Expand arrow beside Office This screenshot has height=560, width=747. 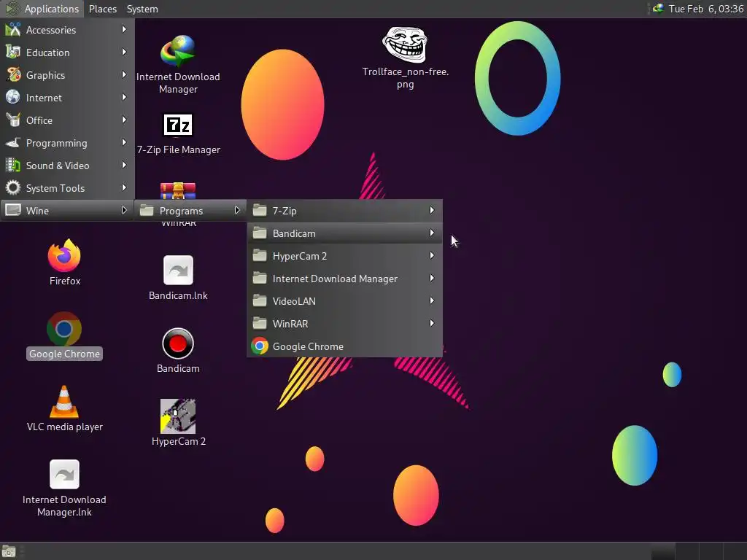(x=124, y=120)
